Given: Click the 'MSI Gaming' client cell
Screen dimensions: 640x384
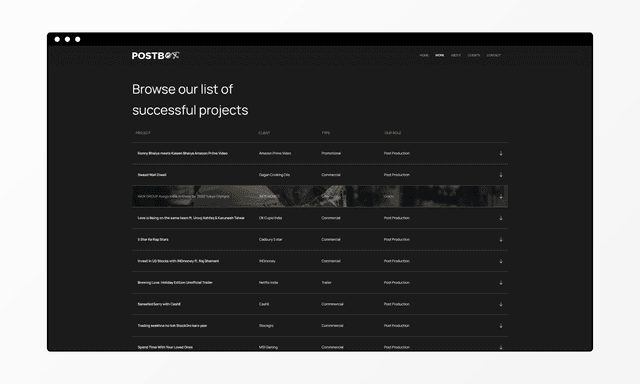Looking at the screenshot, I should 268,347.
